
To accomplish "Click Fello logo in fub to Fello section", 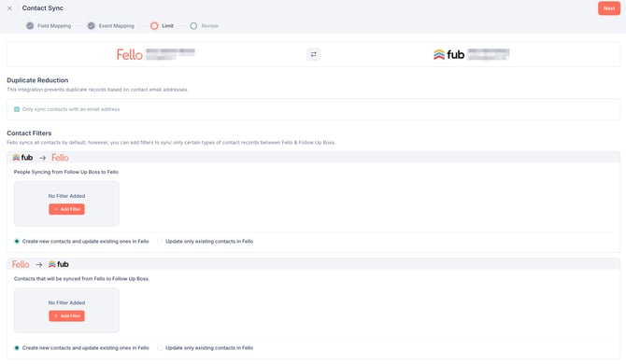I will click(61, 158).
